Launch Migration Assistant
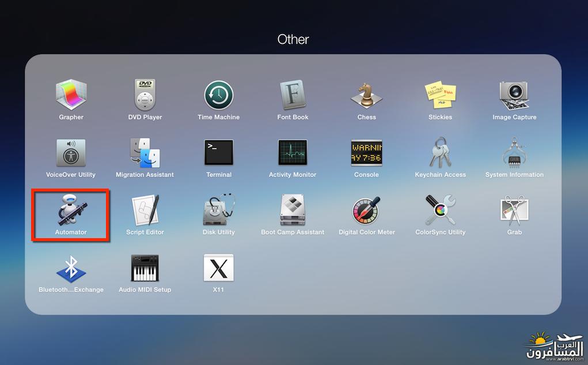This screenshot has height=365, width=588. pyautogui.click(x=145, y=153)
